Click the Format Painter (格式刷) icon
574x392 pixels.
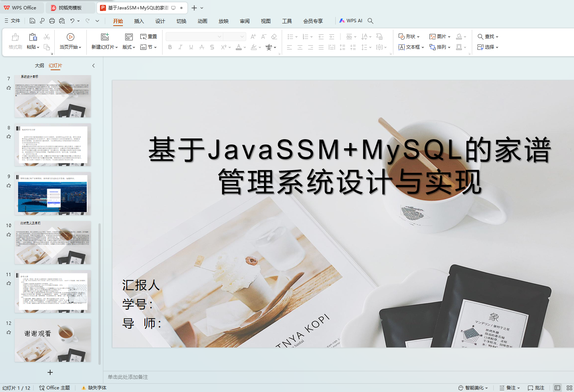(15, 37)
